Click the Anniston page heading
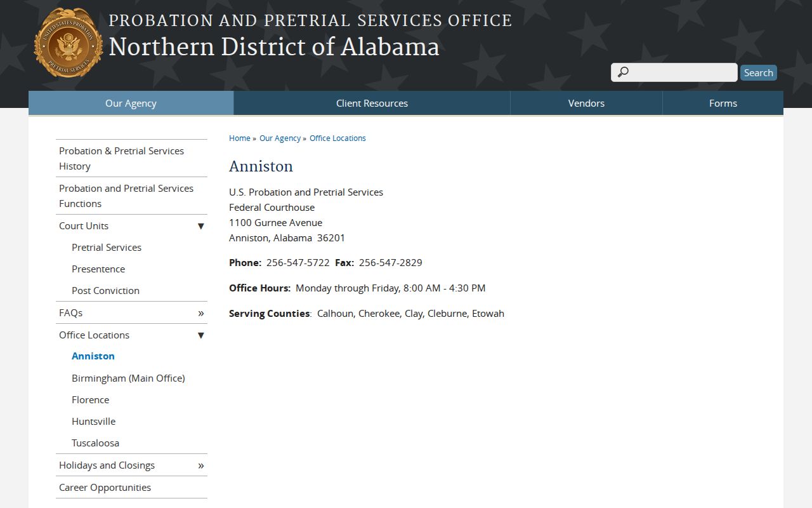This screenshot has height=508, width=812. pos(261,166)
